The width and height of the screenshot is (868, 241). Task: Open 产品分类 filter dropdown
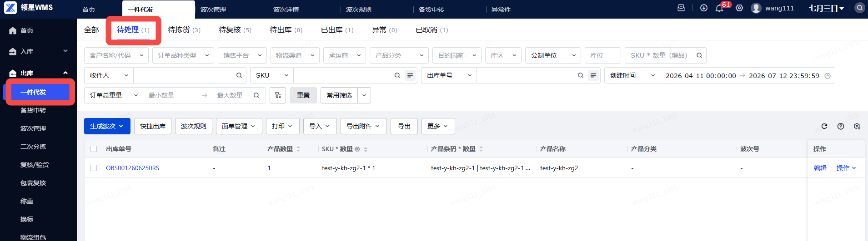[399, 55]
